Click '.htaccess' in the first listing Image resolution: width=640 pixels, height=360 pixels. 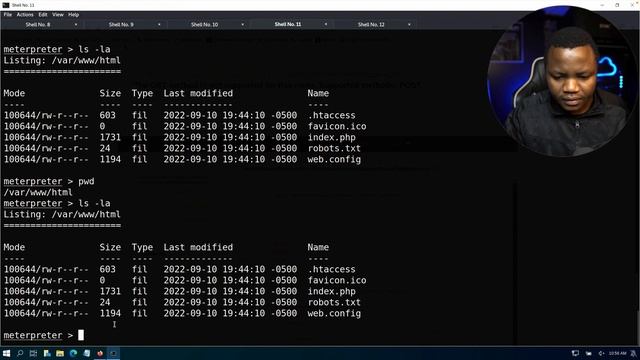click(331, 116)
